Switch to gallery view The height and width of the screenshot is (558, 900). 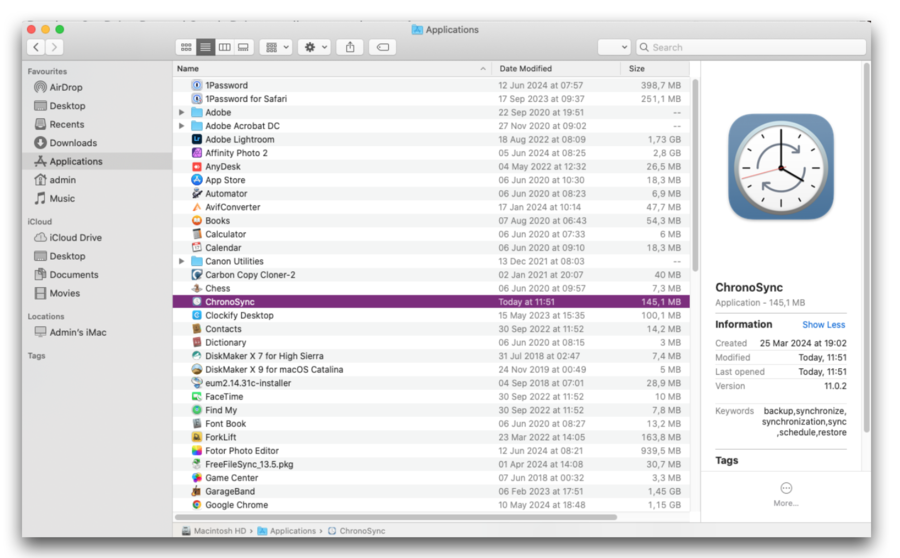[243, 47]
